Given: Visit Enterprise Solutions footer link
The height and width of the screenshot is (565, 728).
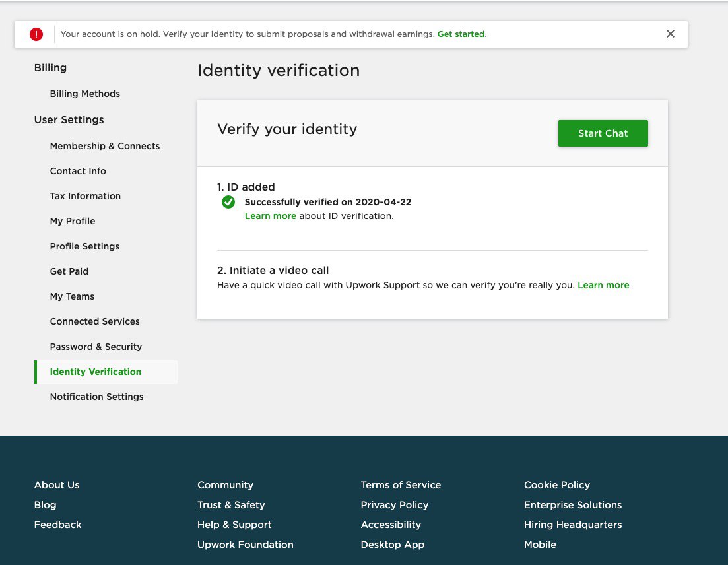Looking at the screenshot, I should (573, 505).
